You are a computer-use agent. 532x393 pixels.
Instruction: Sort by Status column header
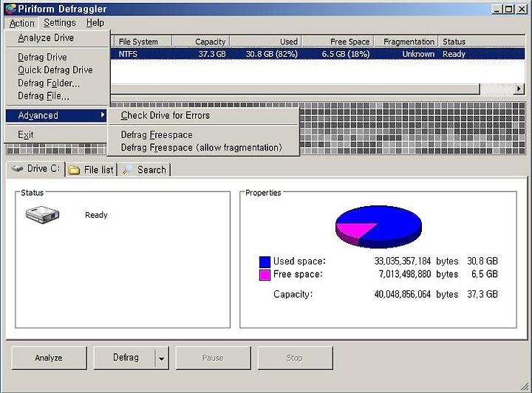point(482,41)
